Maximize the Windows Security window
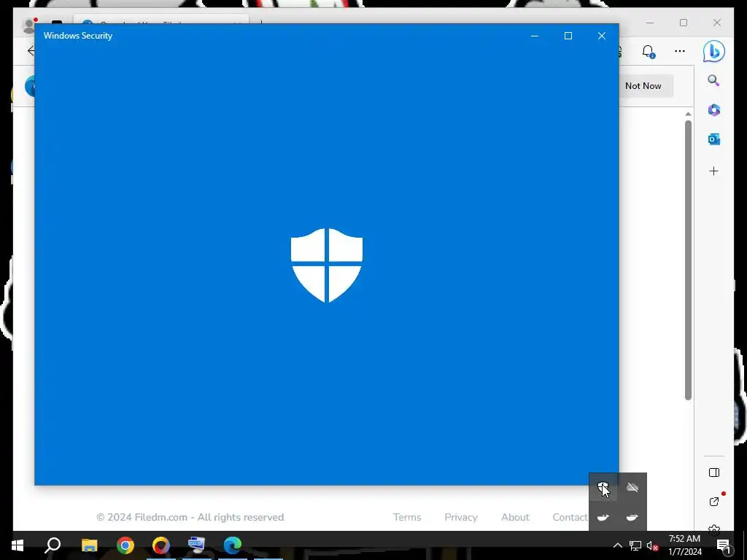Image resolution: width=747 pixels, height=560 pixels. (x=568, y=36)
